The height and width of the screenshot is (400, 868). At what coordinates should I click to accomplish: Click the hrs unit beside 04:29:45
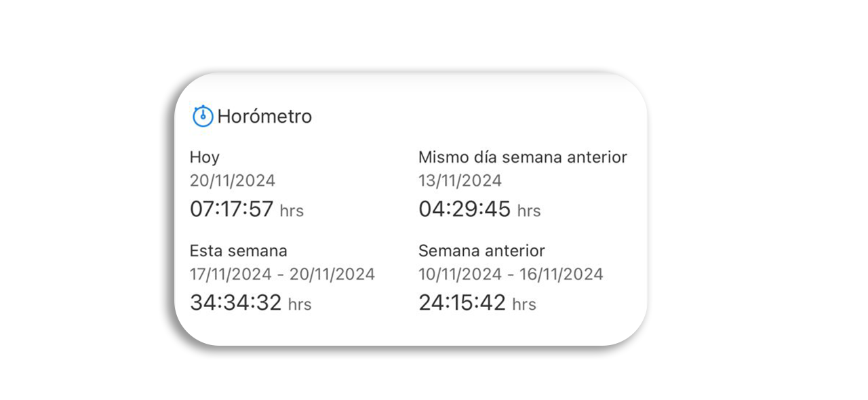click(x=529, y=211)
